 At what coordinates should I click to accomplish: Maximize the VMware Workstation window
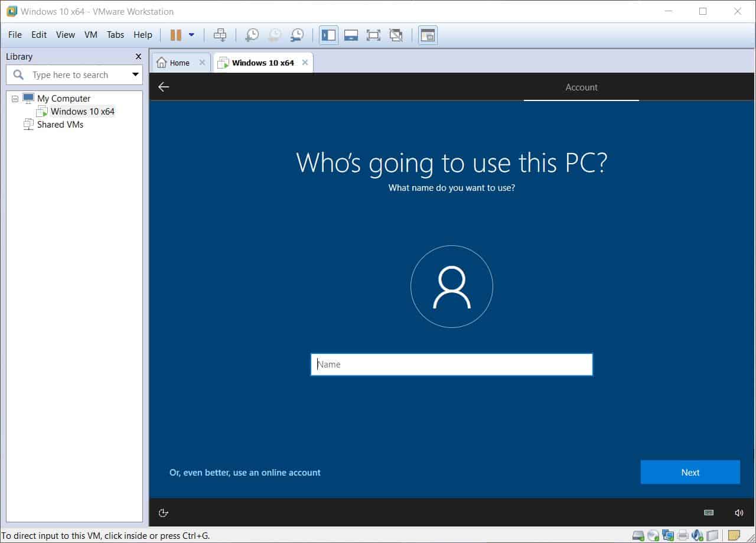pos(703,11)
